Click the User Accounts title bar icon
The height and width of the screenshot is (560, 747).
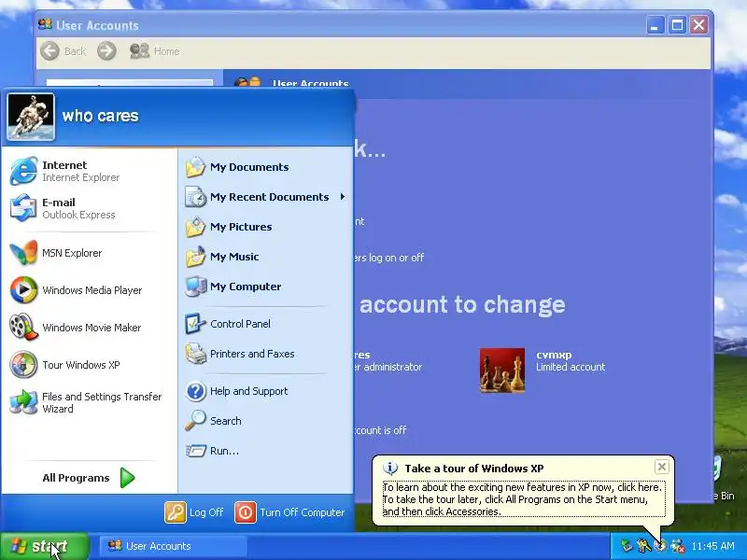click(45, 24)
